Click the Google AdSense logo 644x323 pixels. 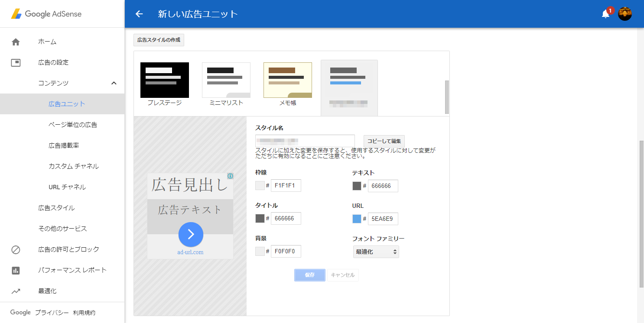pyautogui.click(x=46, y=14)
